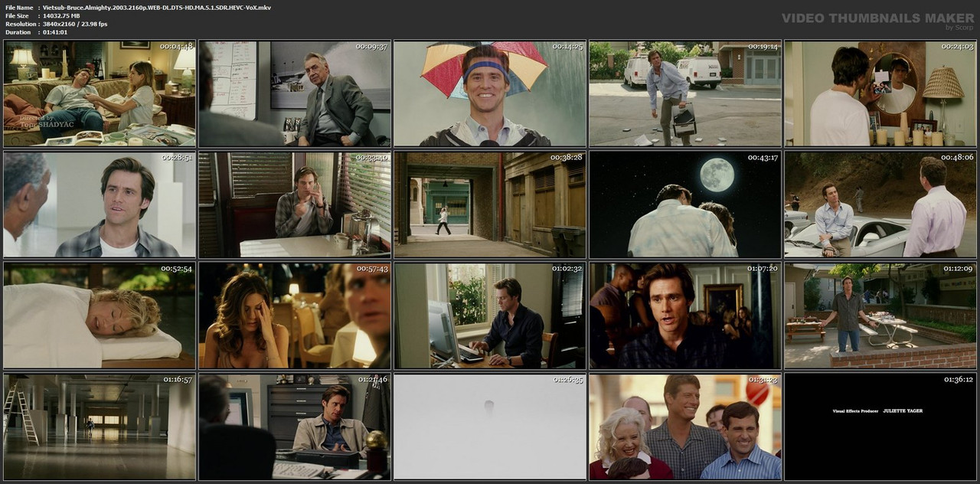Click the full moon thumbnail at 00:43:17
This screenshot has height=484, width=980.
click(685, 204)
